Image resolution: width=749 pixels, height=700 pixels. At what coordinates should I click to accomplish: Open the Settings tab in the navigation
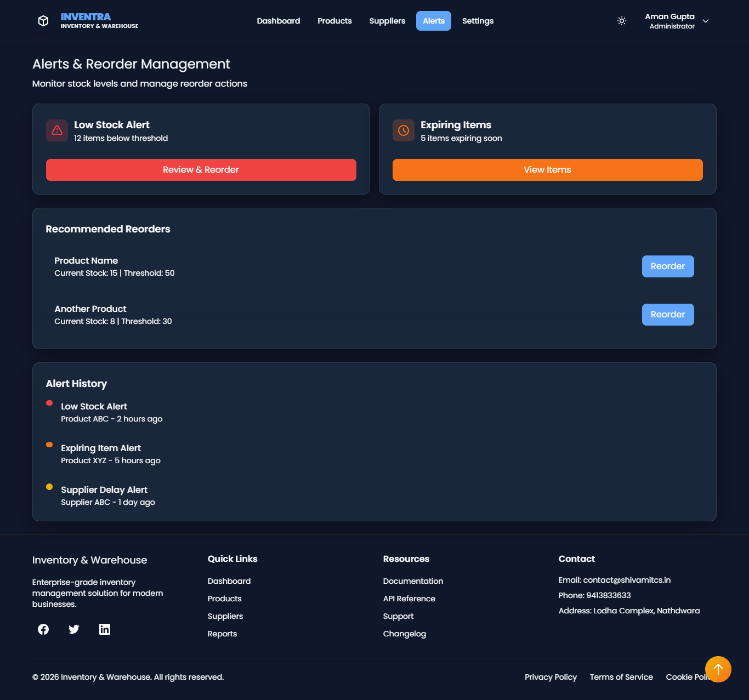point(478,21)
